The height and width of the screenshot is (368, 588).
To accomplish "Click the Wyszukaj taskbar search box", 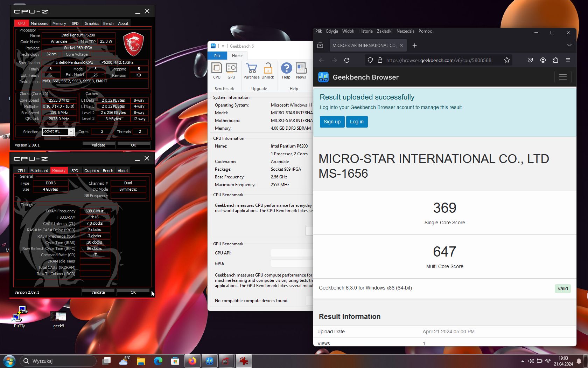I will click(58, 361).
